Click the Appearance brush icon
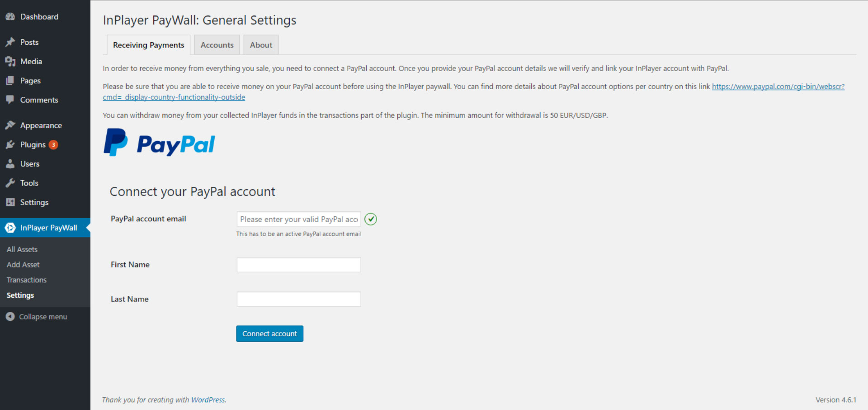868x410 pixels. (10, 125)
